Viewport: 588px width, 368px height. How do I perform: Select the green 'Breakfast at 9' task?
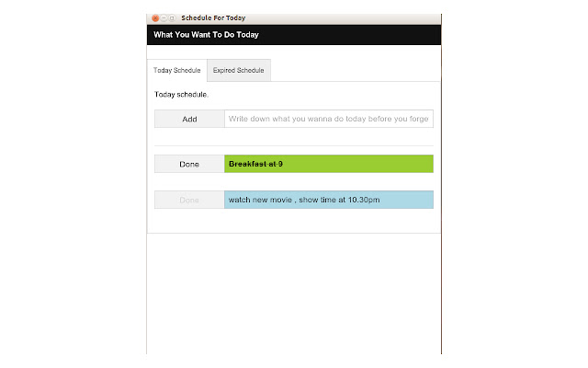(329, 164)
